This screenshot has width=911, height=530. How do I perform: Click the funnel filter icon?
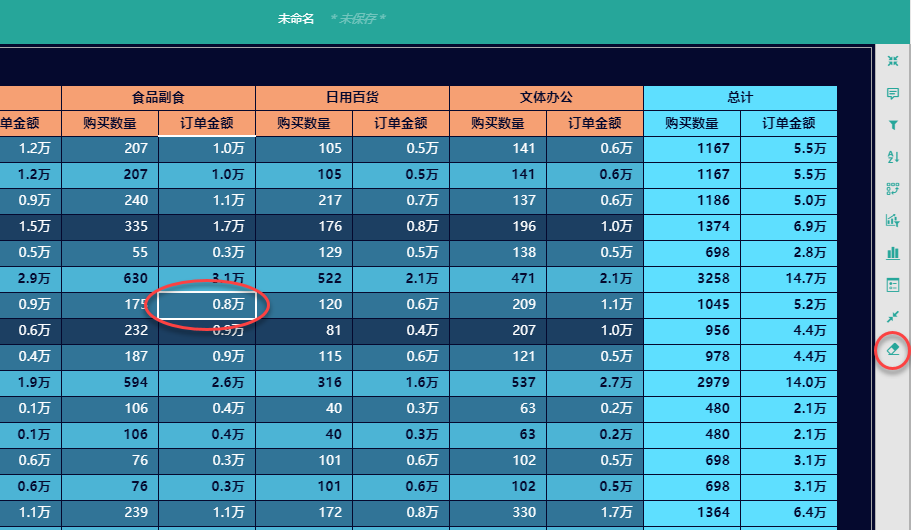[893, 125]
